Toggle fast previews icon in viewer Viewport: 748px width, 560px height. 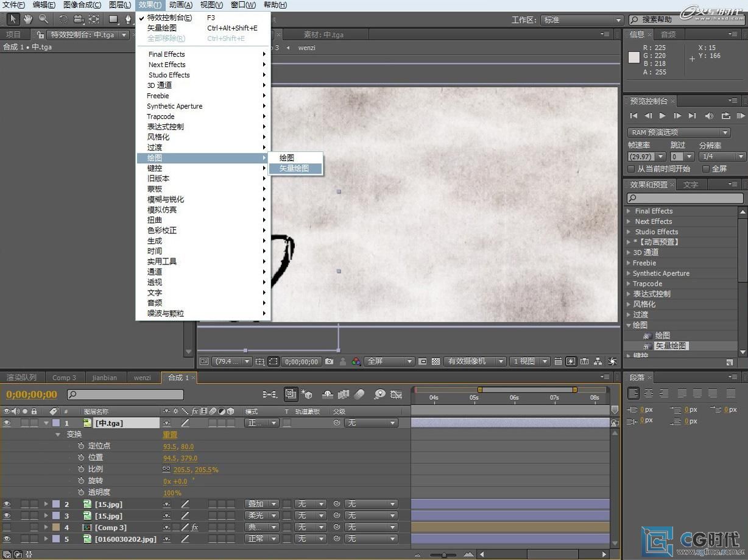point(571,361)
